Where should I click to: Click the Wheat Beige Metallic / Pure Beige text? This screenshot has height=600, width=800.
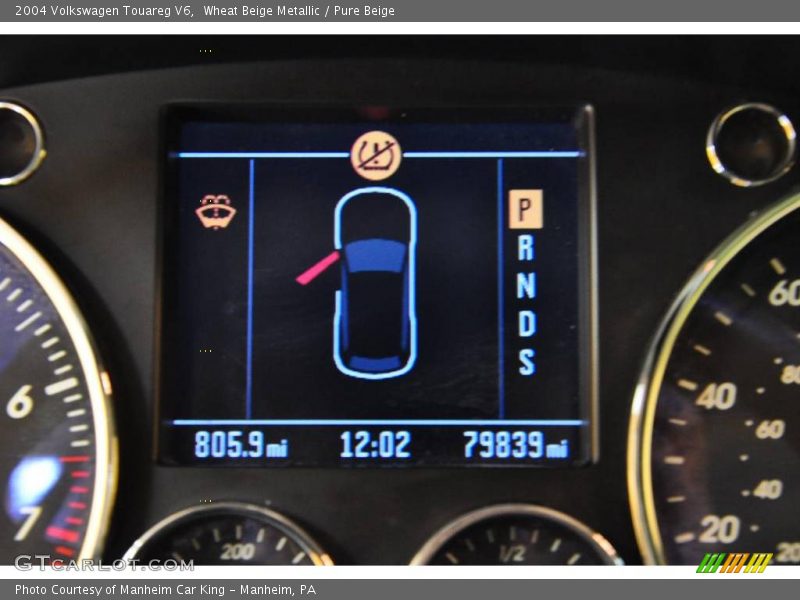pos(299,10)
